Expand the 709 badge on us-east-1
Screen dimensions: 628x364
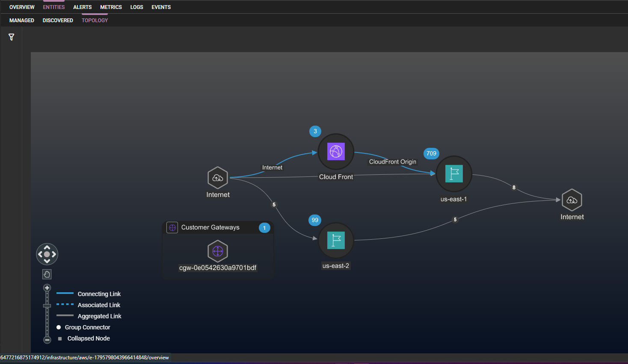431,153
